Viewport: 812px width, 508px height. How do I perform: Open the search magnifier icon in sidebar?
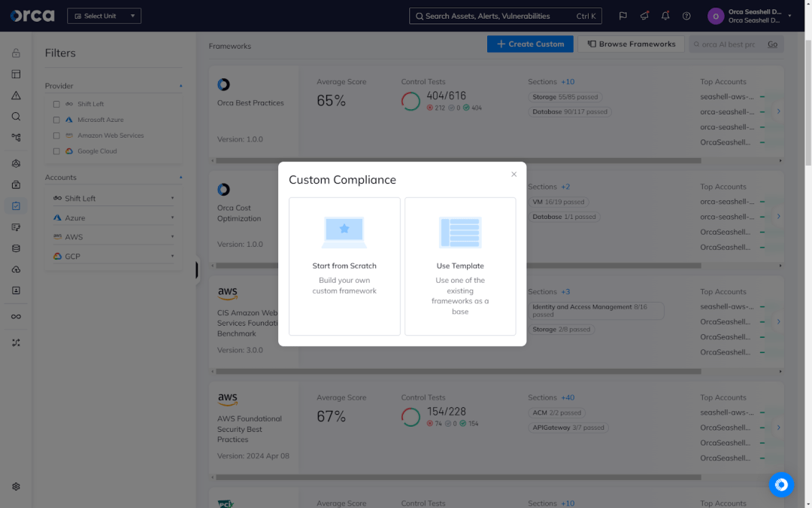coord(16,117)
